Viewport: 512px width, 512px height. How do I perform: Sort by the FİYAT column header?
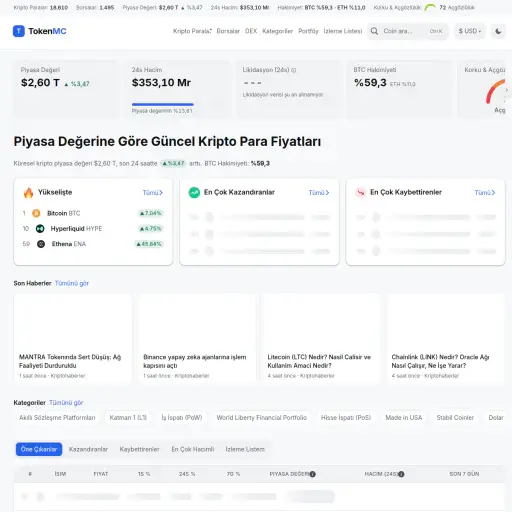click(x=101, y=474)
